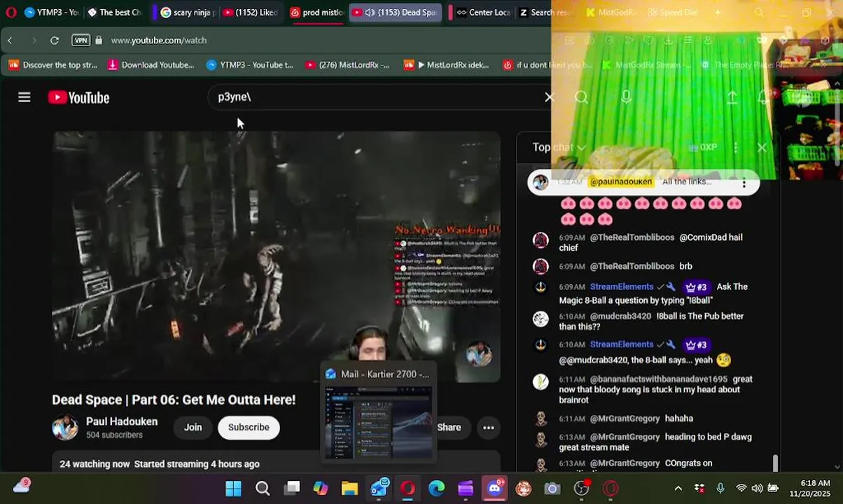
Task: Open Microsoft Edge from the taskbar
Action: coord(436,489)
